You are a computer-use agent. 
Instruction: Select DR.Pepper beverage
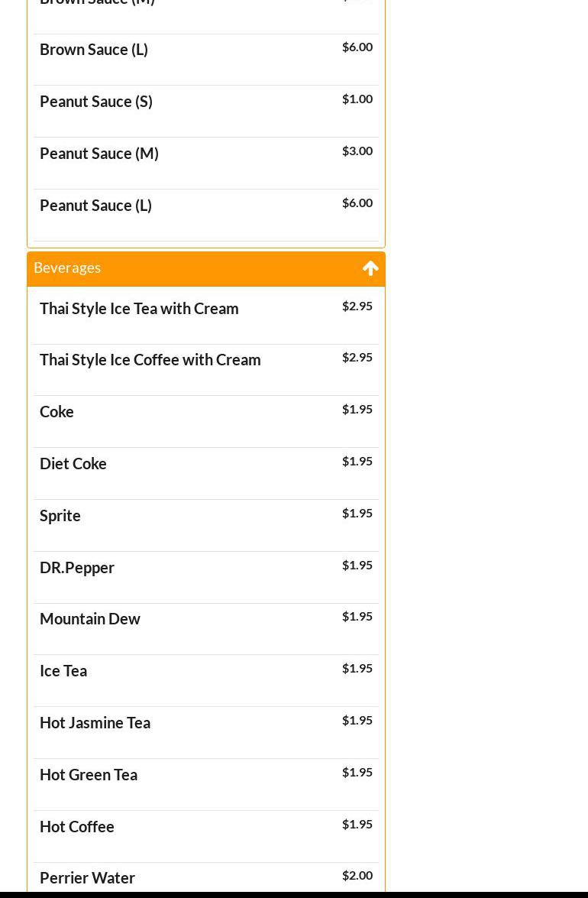[77, 567]
